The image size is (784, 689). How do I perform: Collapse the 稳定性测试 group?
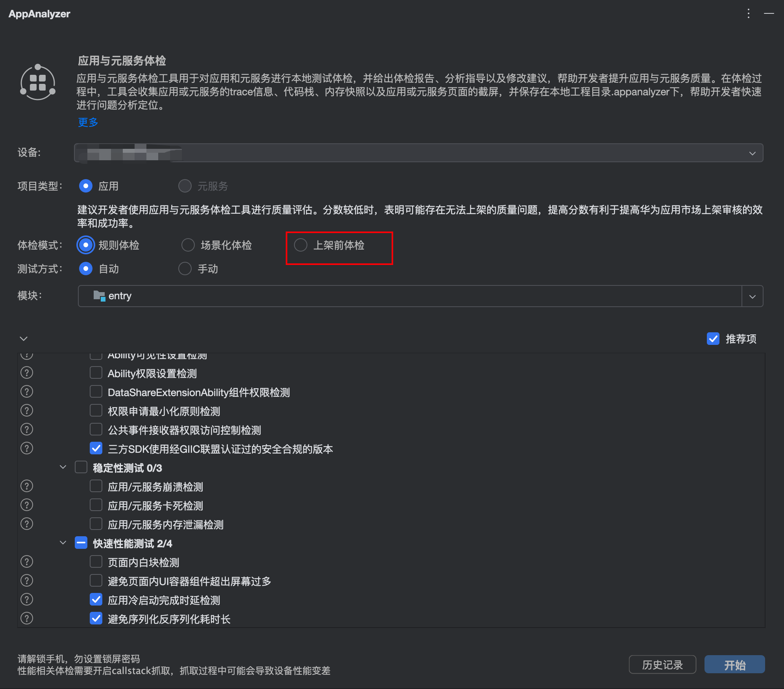(x=63, y=467)
